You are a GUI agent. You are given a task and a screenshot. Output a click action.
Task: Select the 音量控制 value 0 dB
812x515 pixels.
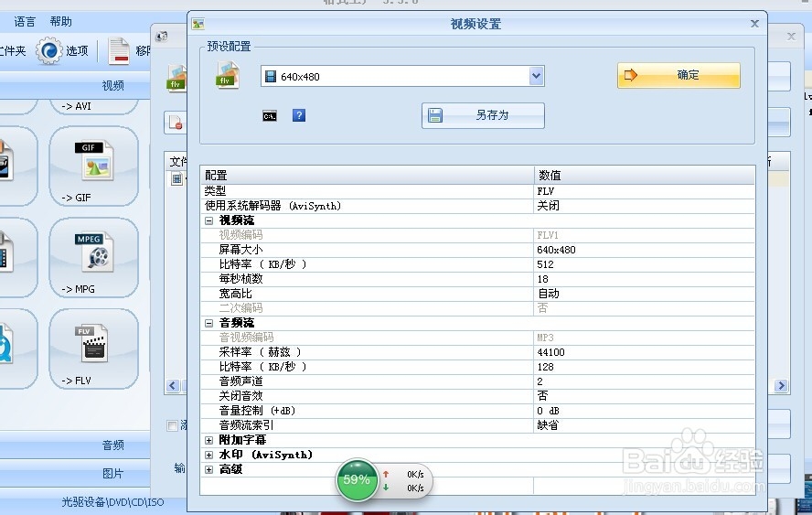[548, 411]
